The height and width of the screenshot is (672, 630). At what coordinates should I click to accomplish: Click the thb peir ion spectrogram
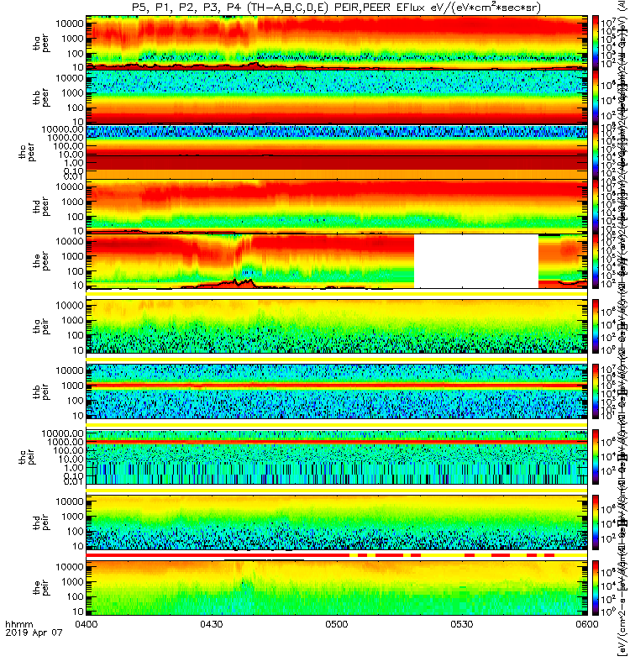pyautogui.click(x=337, y=391)
